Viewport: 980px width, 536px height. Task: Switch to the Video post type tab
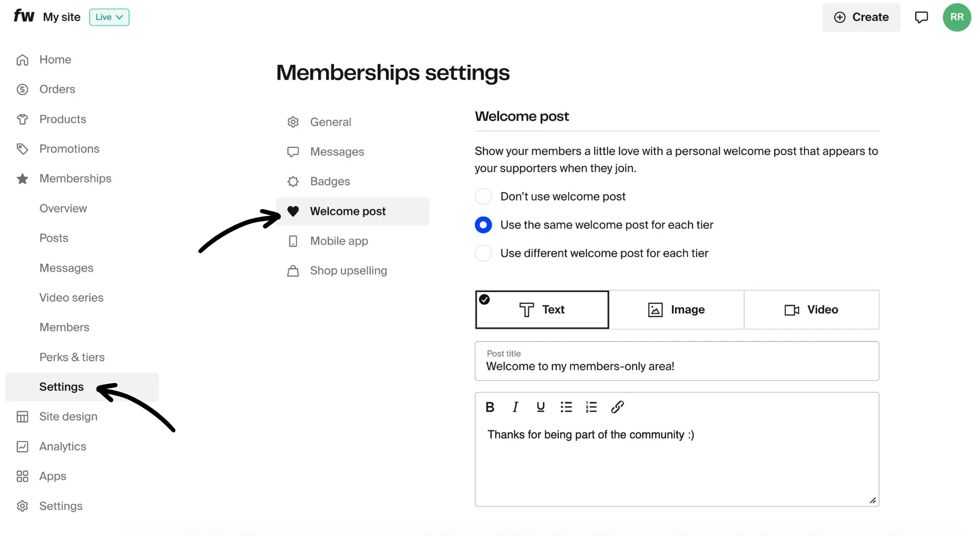812,310
